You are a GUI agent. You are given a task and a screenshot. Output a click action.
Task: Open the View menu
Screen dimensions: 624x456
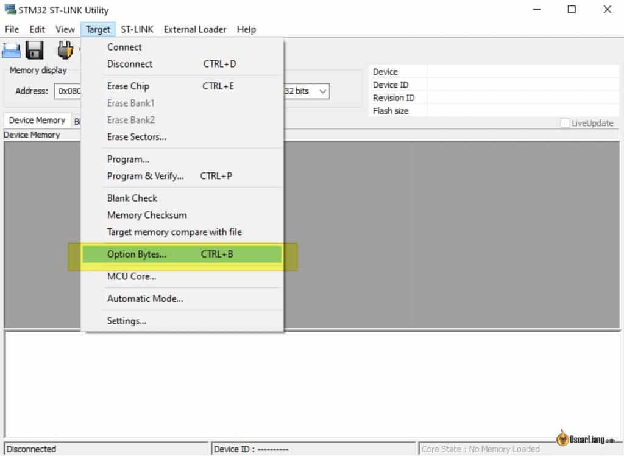coord(65,29)
